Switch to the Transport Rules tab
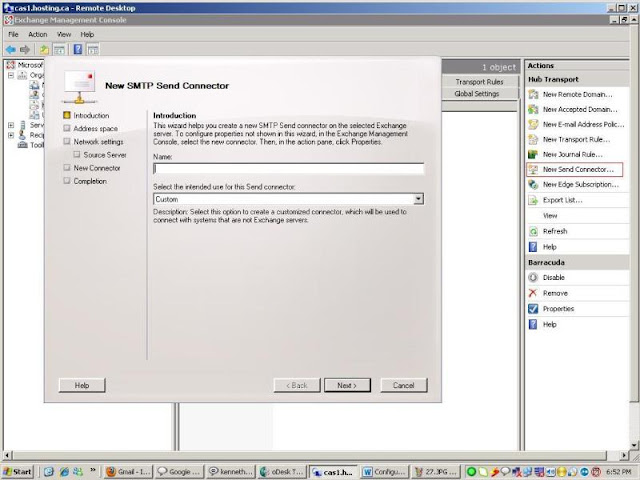This screenshot has height=480, width=640. pos(479,82)
